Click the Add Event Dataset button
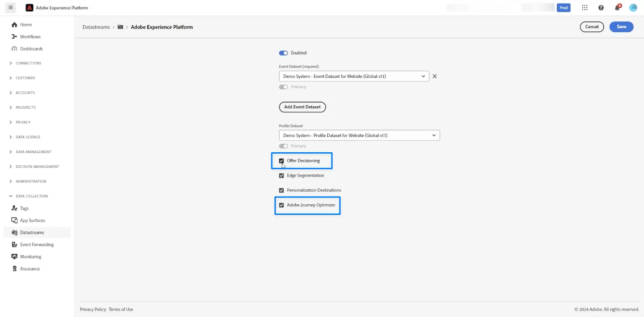Image resolution: width=644 pixels, height=317 pixels. pyautogui.click(x=302, y=107)
